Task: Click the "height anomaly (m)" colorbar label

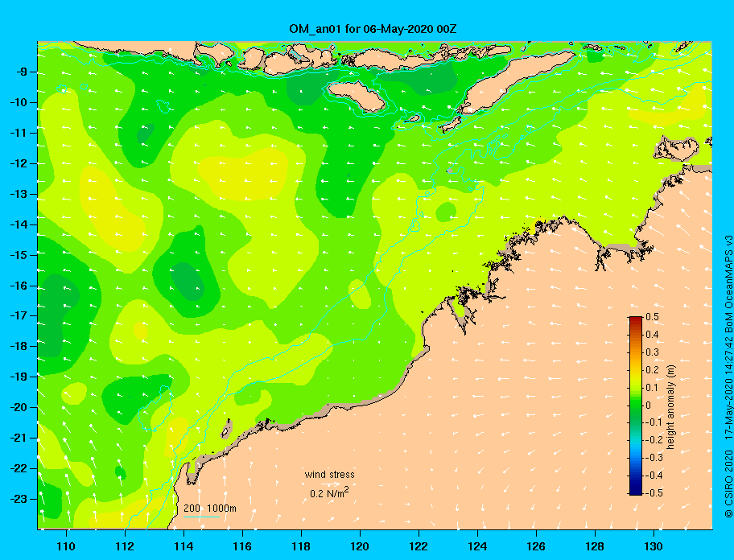Action: pos(670,406)
